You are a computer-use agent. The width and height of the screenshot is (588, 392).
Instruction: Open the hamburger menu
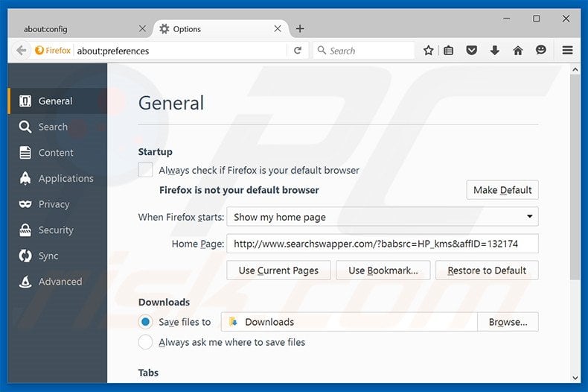(x=567, y=51)
